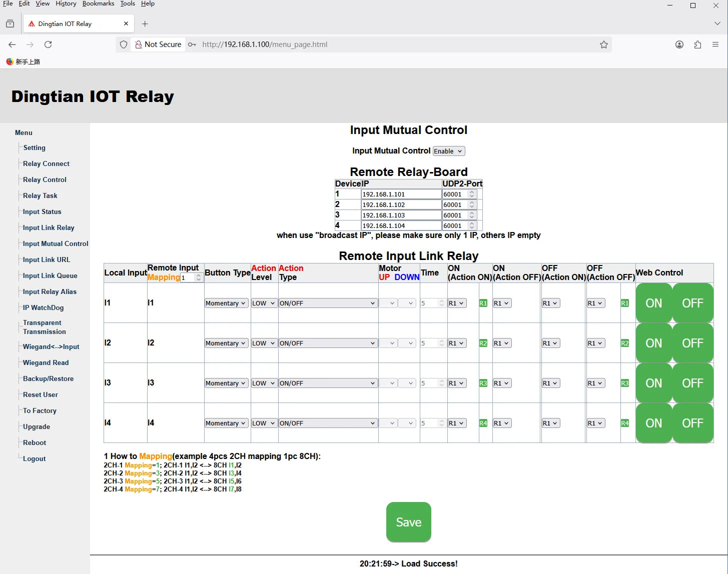
Task: Open Firefox hamburger application menu
Action: pos(715,44)
